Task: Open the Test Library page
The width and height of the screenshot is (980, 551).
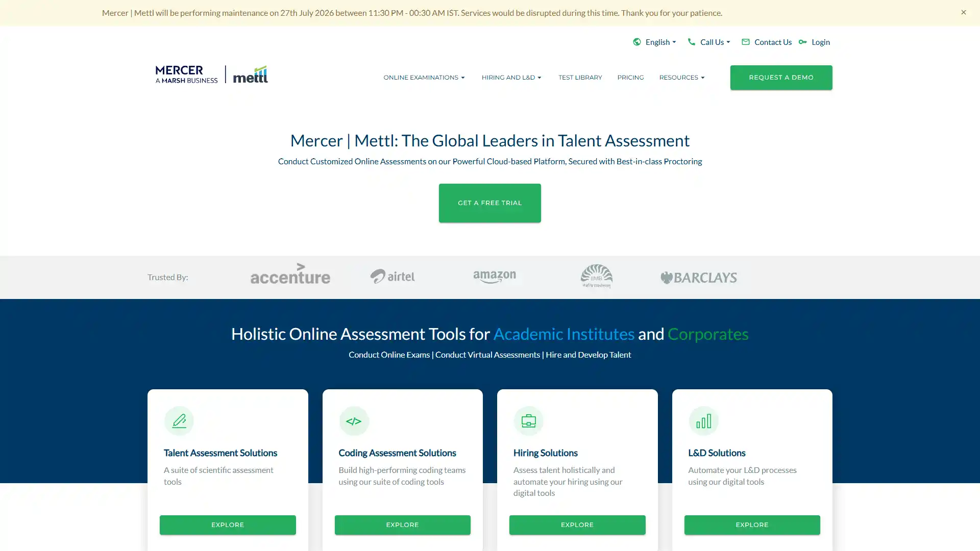Action: click(580, 78)
